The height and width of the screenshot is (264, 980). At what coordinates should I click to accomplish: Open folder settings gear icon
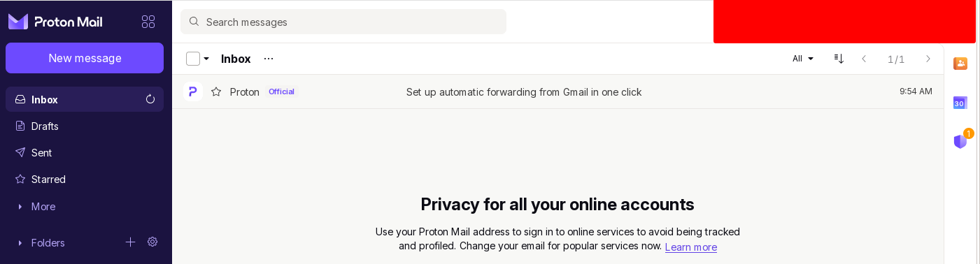pyautogui.click(x=152, y=242)
